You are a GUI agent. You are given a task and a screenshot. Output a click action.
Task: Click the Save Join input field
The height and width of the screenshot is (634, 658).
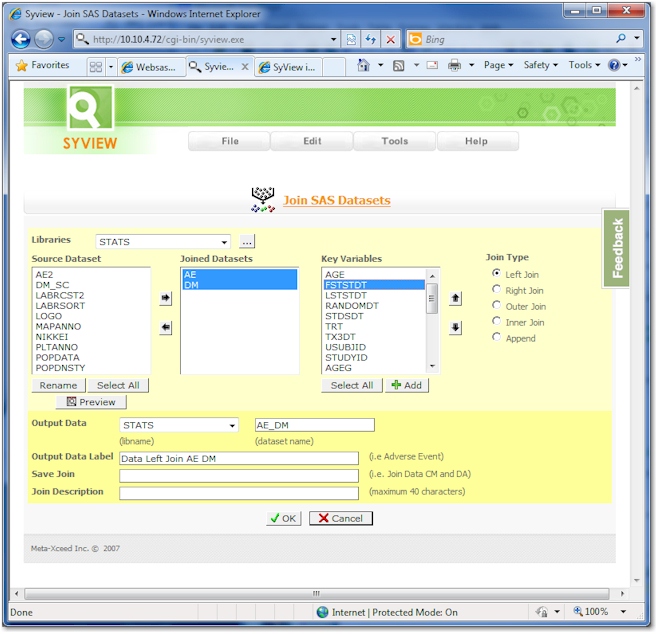239,476
